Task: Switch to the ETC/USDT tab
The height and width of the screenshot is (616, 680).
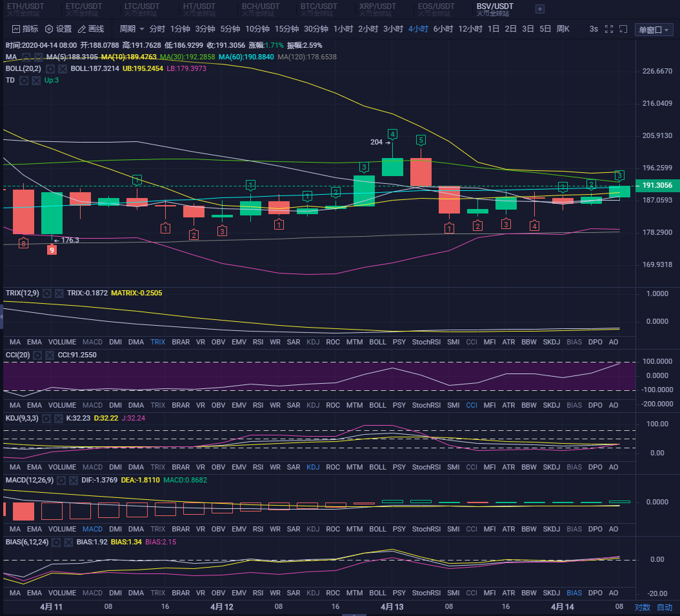Action: pyautogui.click(x=84, y=10)
